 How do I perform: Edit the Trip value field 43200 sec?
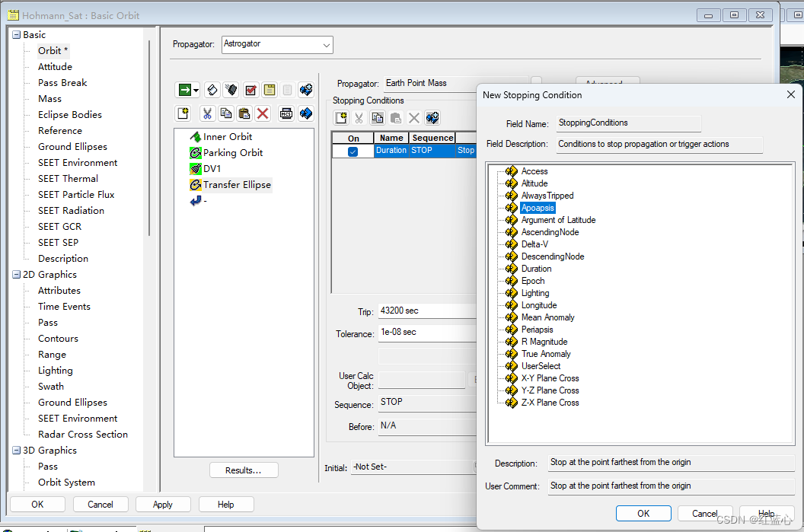tap(428, 311)
